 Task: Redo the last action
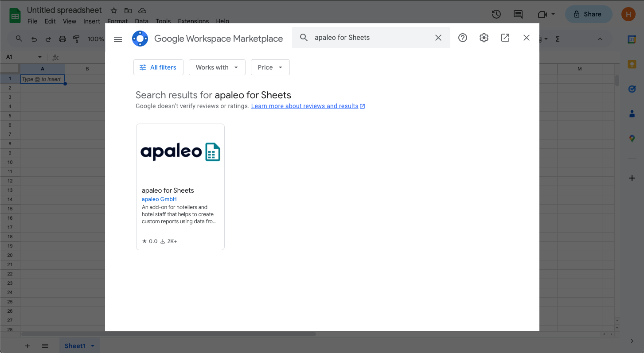click(x=48, y=39)
